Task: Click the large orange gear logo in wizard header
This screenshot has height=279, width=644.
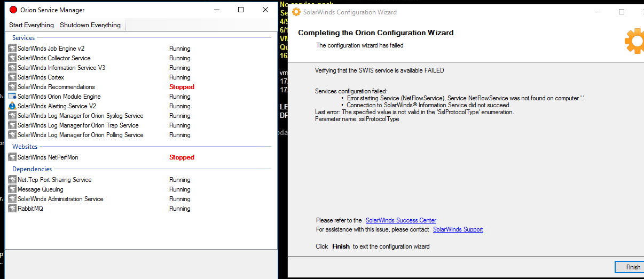Action: tap(634, 41)
